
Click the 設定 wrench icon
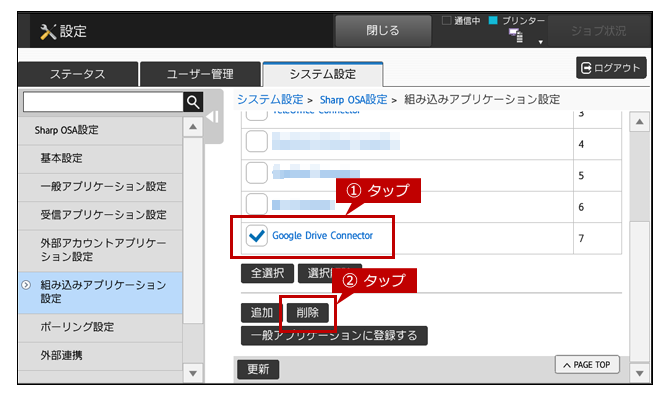tap(48, 31)
